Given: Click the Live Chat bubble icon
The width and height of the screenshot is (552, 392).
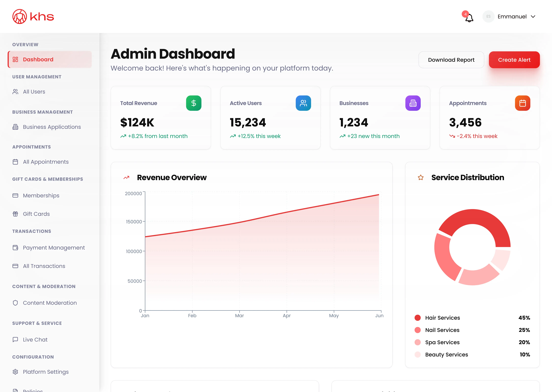Looking at the screenshot, I should tap(15, 339).
